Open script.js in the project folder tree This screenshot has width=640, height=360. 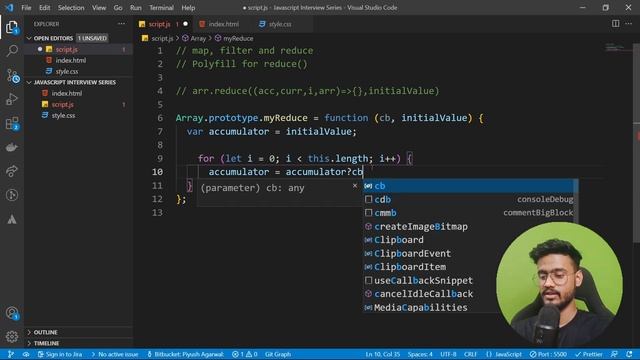pyautogui.click(x=78, y=104)
